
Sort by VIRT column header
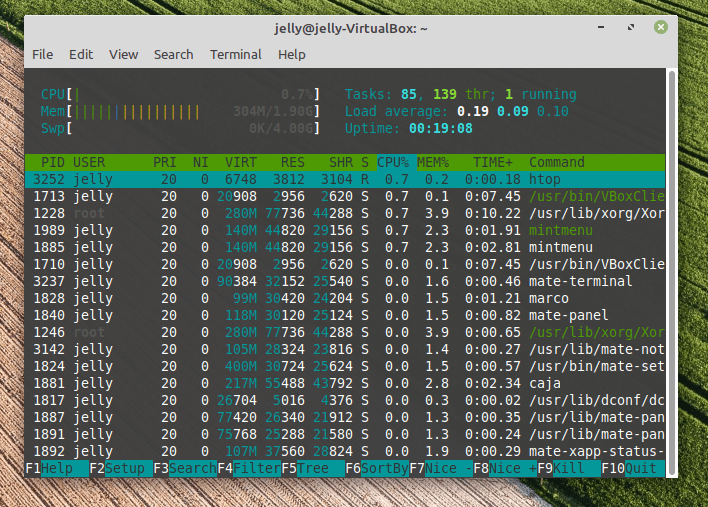pos(241,162)
